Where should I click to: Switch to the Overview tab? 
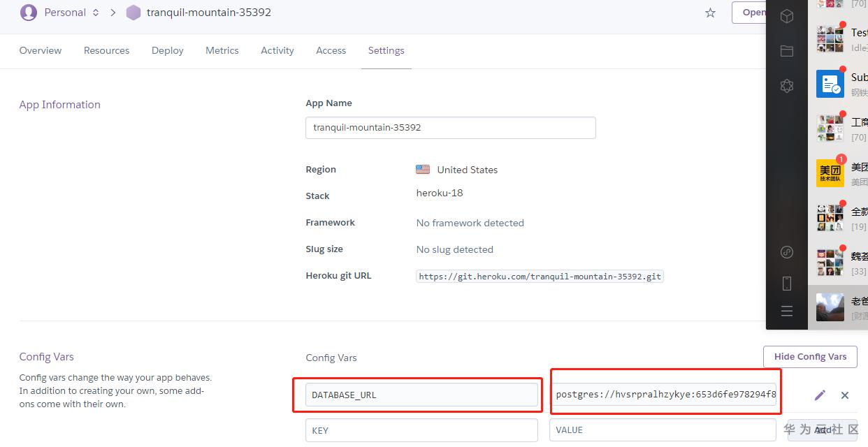(x=41, y=50)
